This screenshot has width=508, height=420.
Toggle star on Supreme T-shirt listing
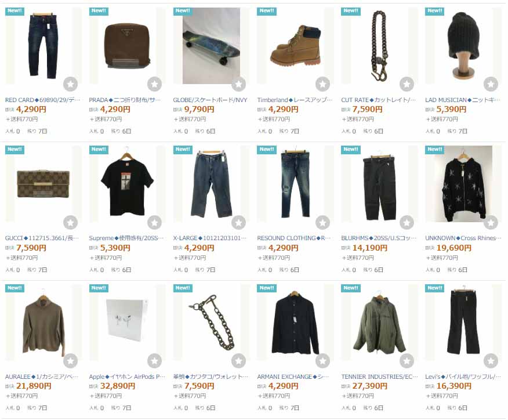pyautogui.click(x=154, y=223)
